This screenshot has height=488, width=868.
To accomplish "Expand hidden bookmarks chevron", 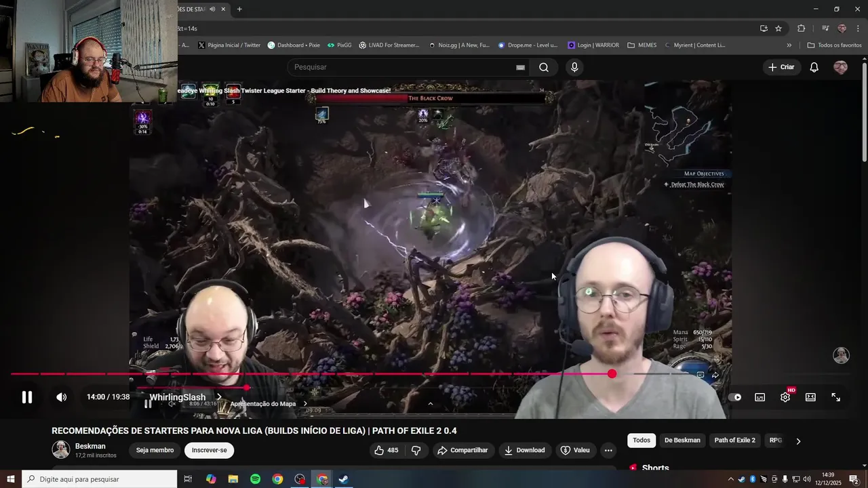I will click(789, 45).
